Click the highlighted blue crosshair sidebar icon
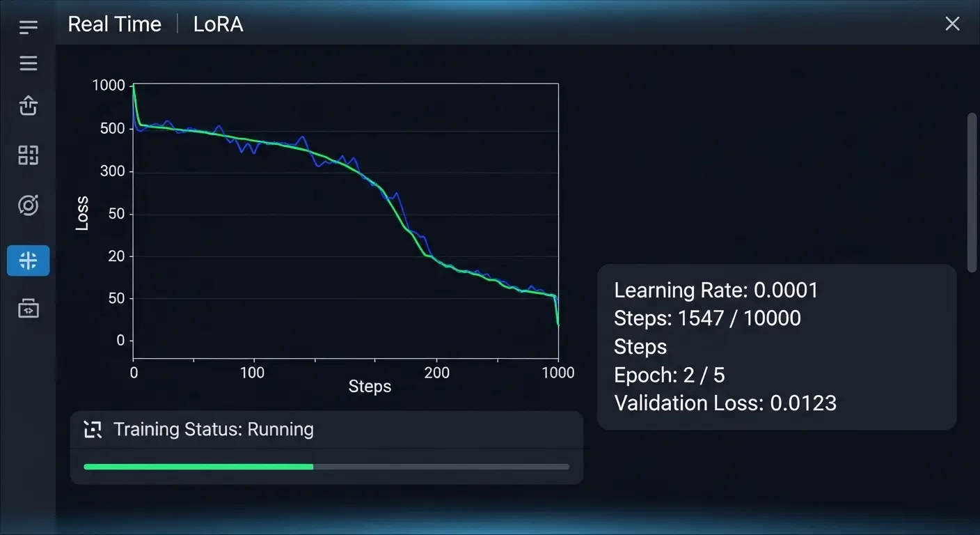Viewport: 980px width, 535px height. coord(28,261)
